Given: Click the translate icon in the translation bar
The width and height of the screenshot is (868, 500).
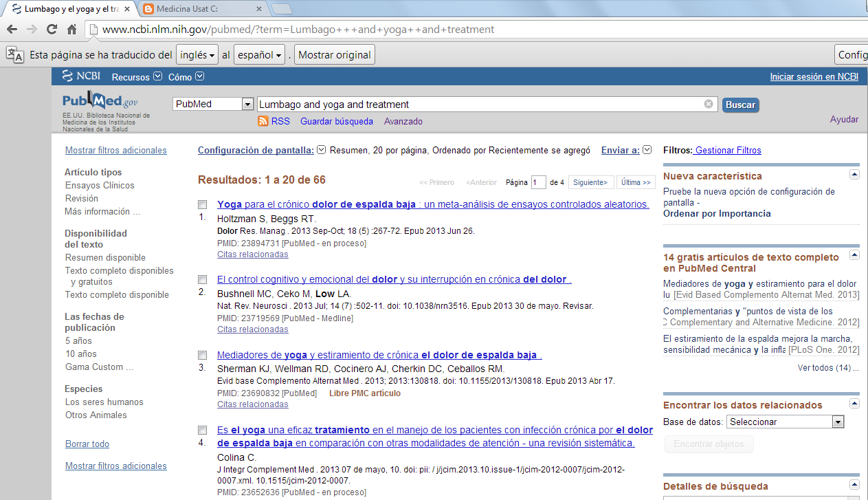Looking at the screenshot, I should click(14, 55).
